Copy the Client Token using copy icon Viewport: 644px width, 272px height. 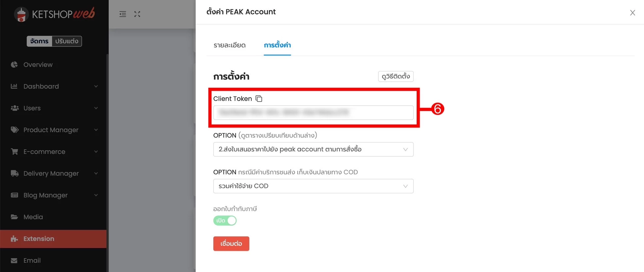click(259, 98)
